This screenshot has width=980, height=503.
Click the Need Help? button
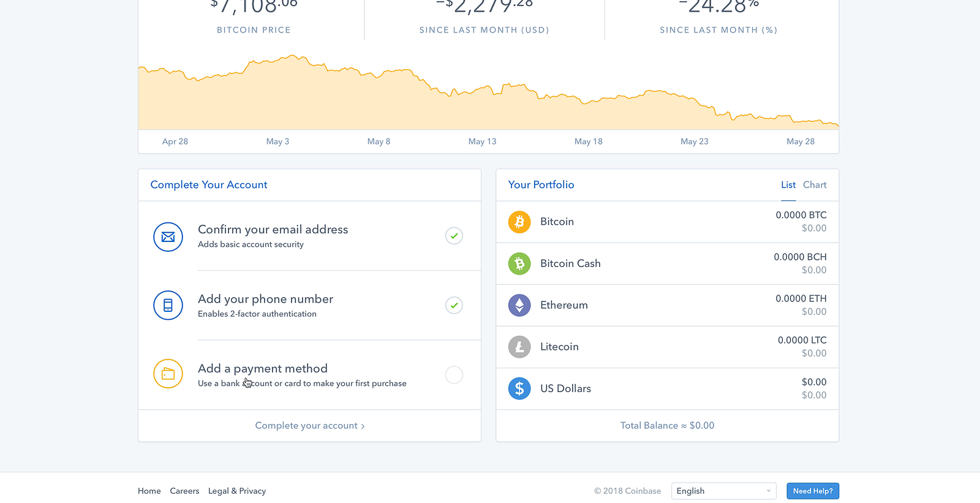click(x=813, y=491)
